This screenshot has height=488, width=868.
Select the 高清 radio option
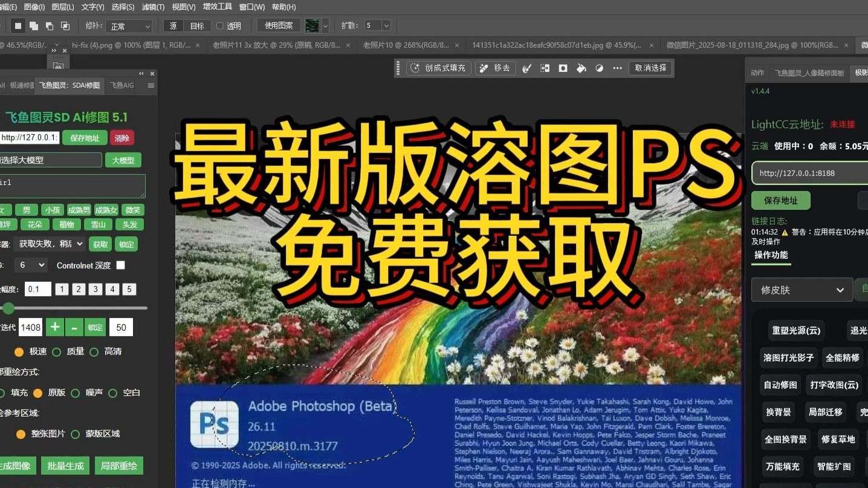pos(94,352)
